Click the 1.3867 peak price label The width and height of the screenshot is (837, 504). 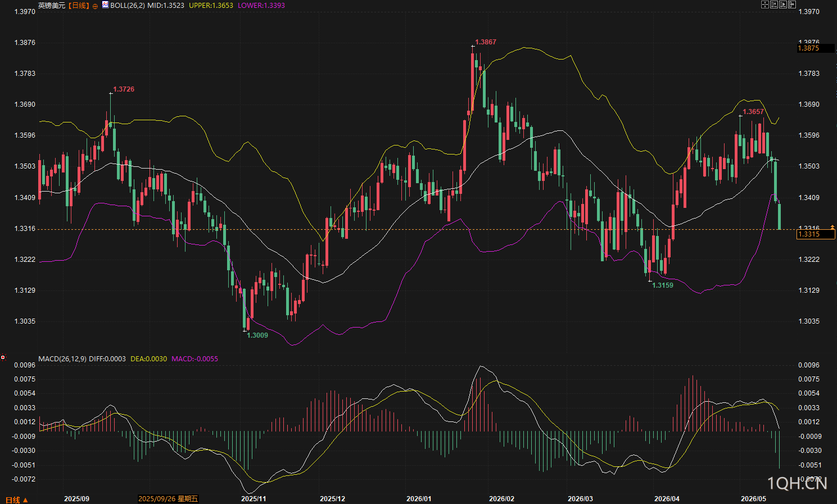click(486, 42)
